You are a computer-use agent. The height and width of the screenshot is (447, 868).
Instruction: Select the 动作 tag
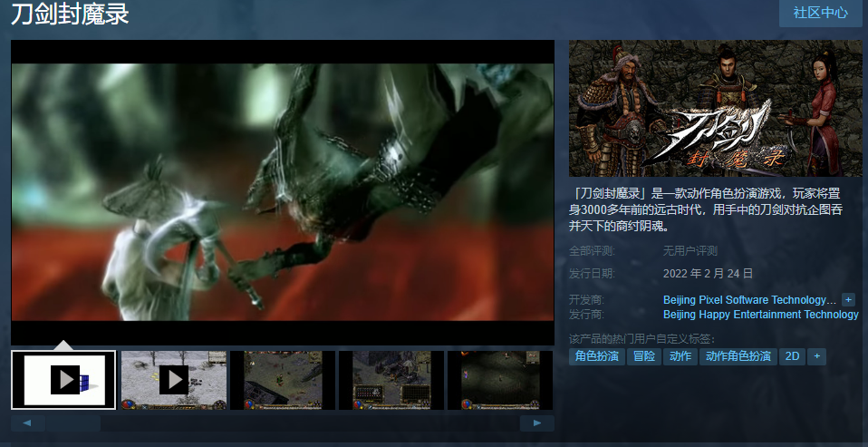coord(680,356)
